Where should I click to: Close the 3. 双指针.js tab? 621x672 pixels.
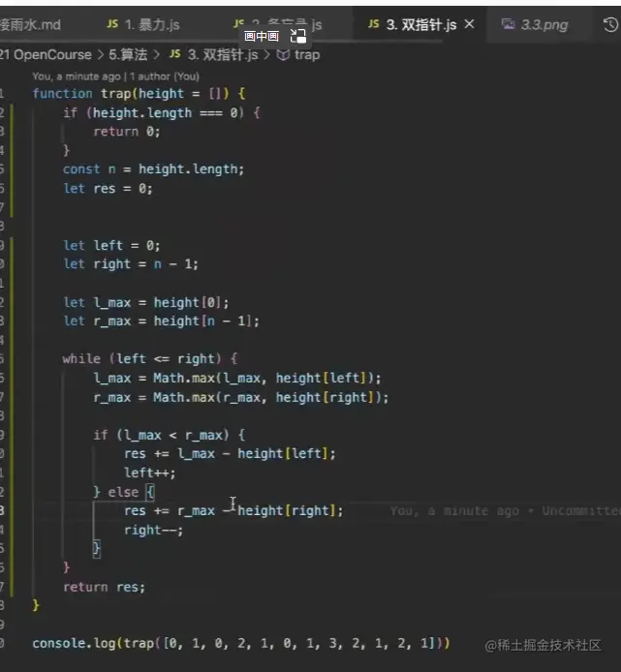point(470,24)
